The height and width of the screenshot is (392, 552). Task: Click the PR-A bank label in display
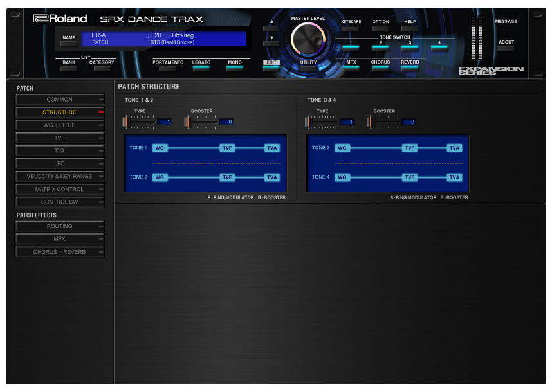[x=98, y=35]
